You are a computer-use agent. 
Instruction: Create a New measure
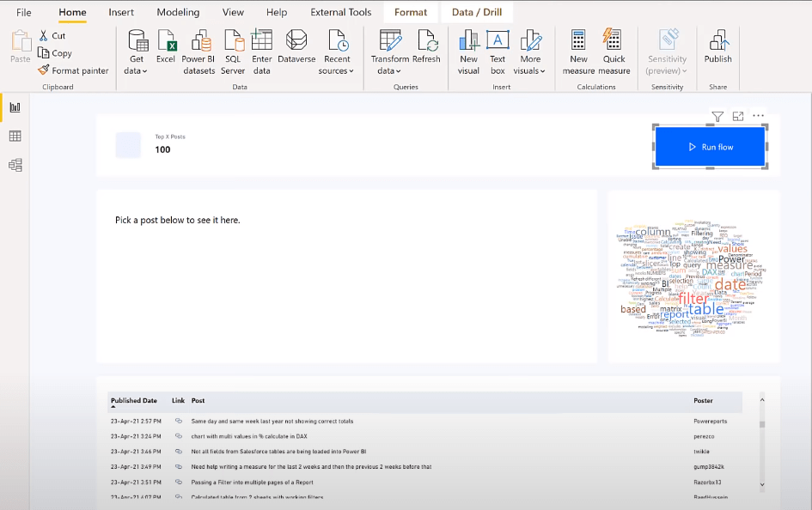pos(578,52)
